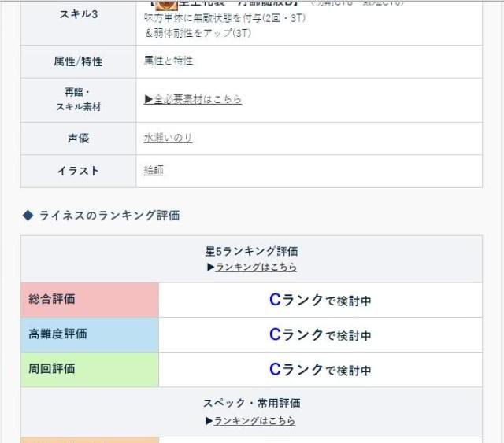
Task: Open voice actor 水瀬いのり link
Action: (x=168, y=138)
